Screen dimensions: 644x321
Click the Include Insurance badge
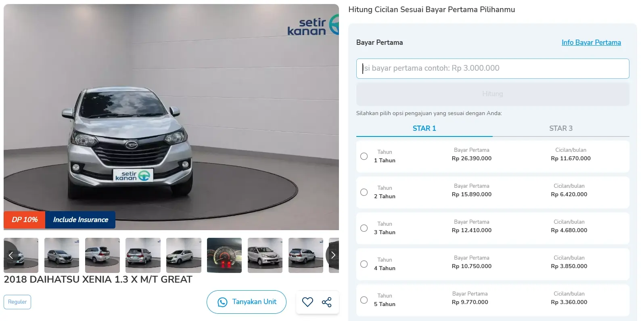point(80,220)
